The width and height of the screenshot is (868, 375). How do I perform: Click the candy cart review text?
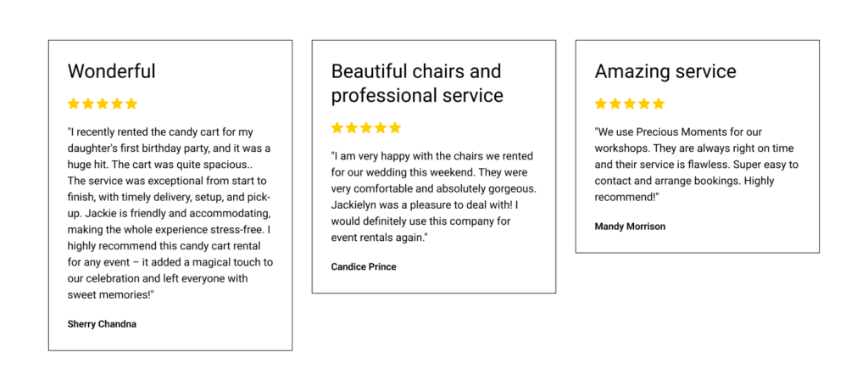[x=170, y=213]
